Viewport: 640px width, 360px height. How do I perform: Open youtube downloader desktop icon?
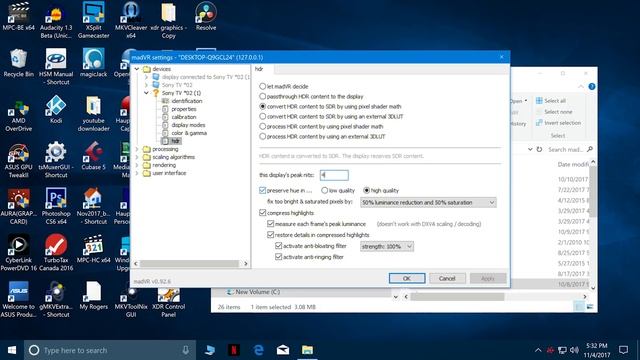pyautogui.click(x=93, y=113)
